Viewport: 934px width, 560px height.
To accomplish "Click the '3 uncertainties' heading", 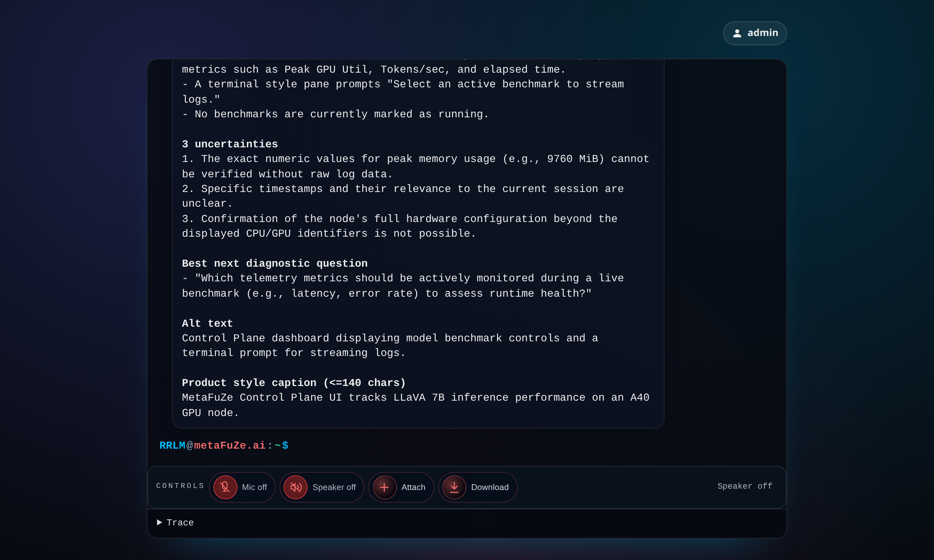I will [229, 144].
